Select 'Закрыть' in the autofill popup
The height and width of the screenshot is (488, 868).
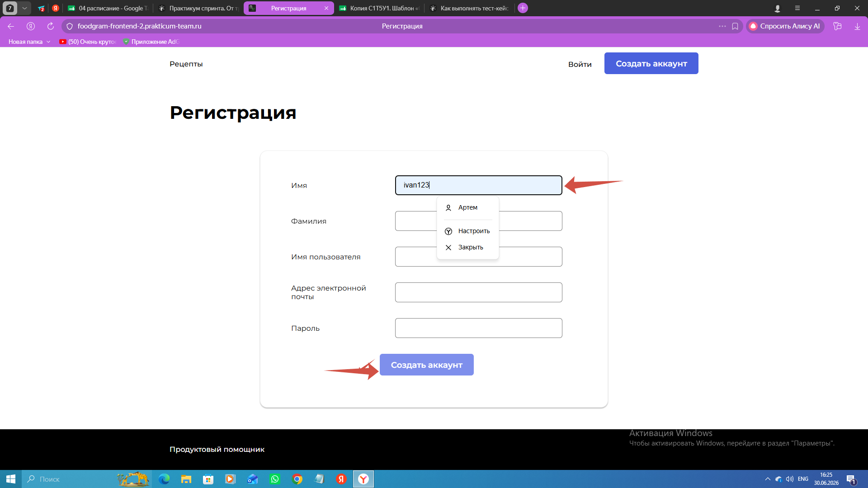coord(468,247)
